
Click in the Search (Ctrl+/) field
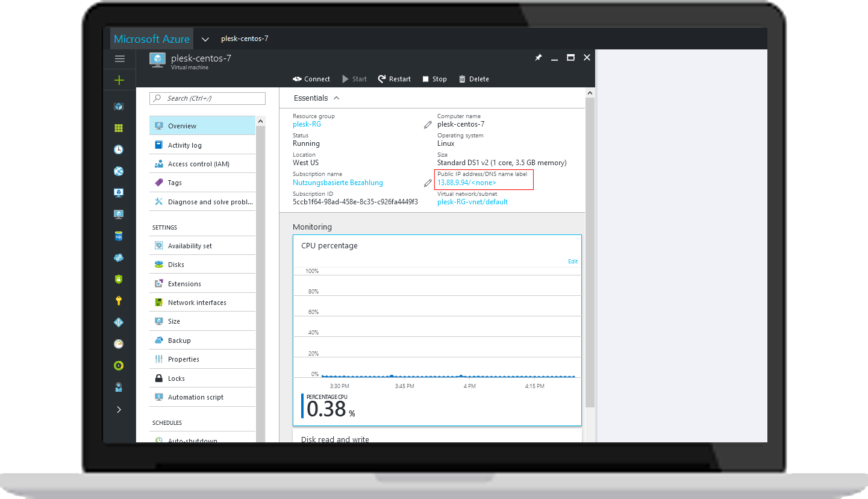(207, 98)
